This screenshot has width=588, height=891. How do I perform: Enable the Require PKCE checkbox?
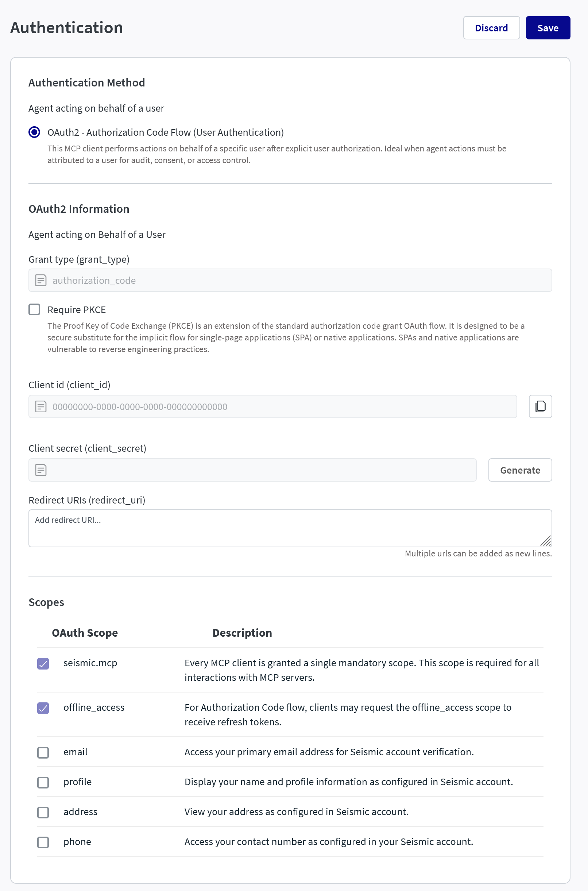pos(35,309)
